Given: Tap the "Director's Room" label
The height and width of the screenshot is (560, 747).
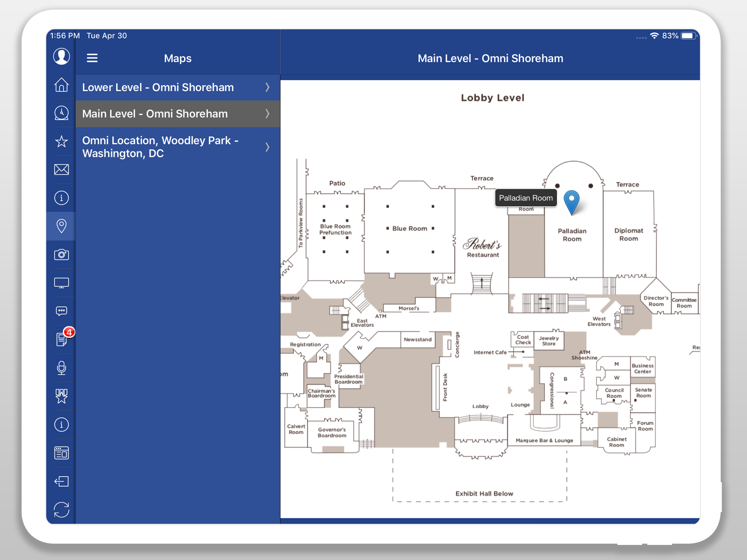Looking at the screenshot, I should tap(656, 301).
